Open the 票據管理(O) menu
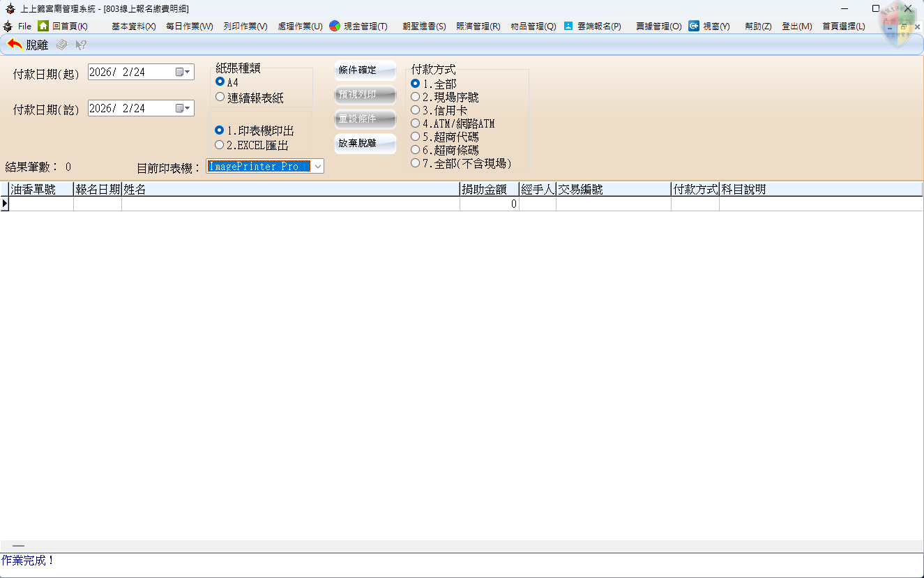 [658, 26]
